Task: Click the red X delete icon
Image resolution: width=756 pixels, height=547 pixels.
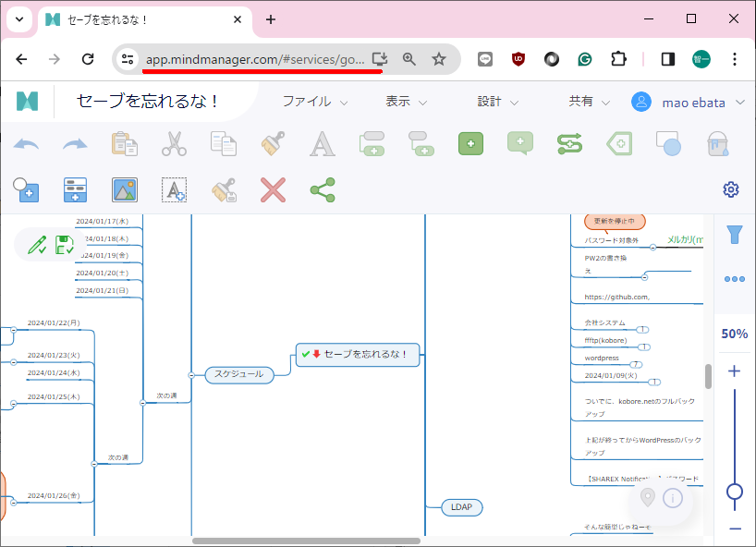Action: pyautogui.click(x=273, y=190)
